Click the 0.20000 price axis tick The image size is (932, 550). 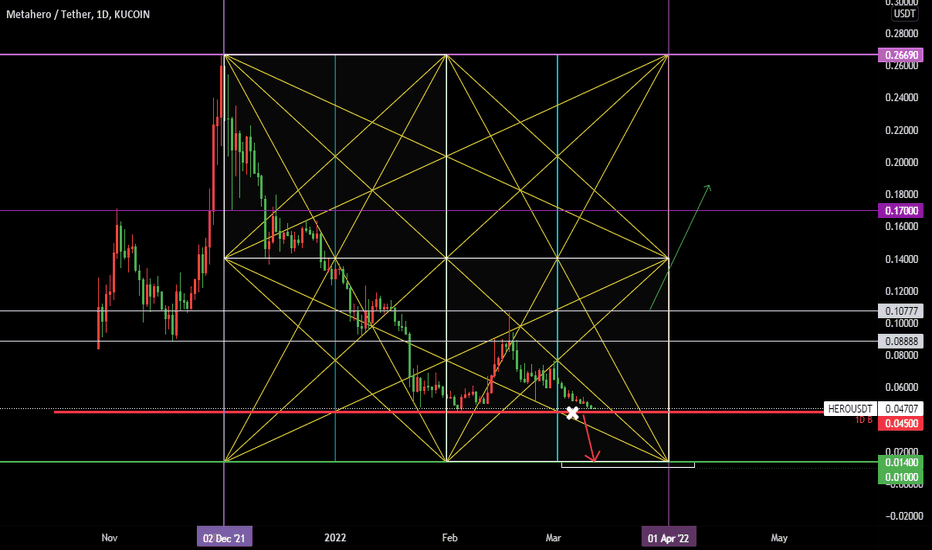tap(901, 162)
